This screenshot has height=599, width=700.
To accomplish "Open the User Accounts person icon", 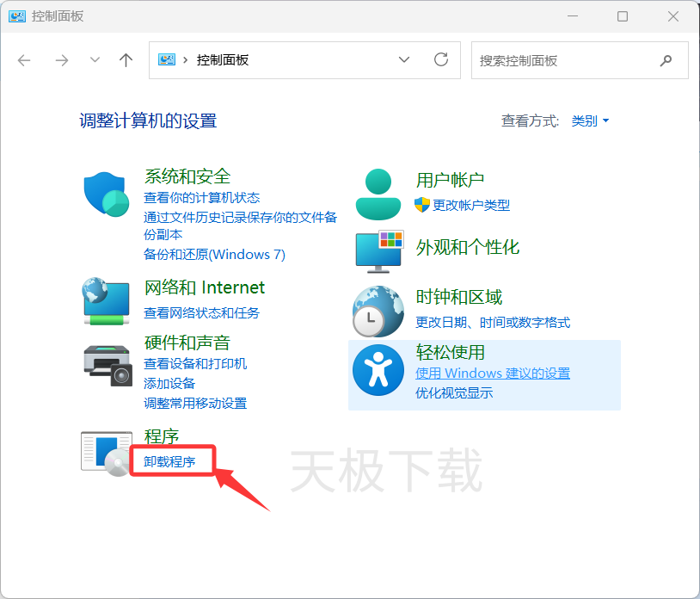I will [x=378, y=195].
